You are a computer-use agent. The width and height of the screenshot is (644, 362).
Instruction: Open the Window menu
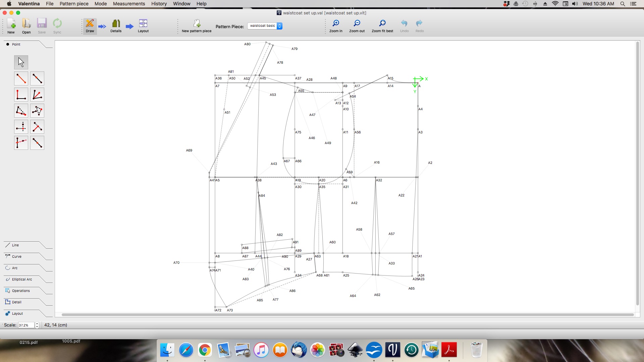point(181,4)
